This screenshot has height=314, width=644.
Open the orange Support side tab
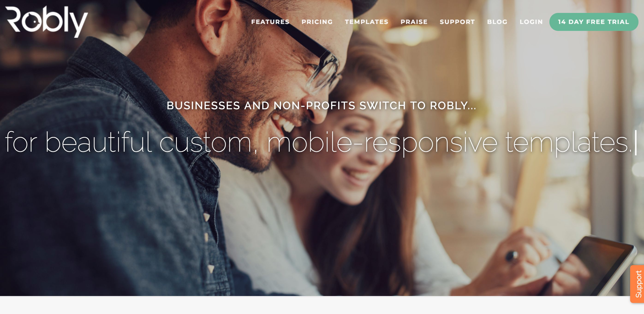[x=637, y=284]
